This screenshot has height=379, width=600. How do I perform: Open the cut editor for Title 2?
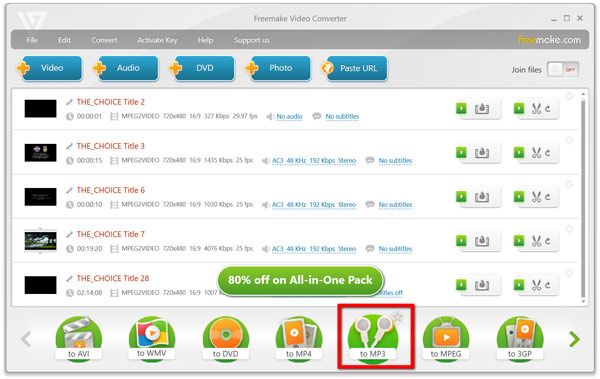[536, 109]
